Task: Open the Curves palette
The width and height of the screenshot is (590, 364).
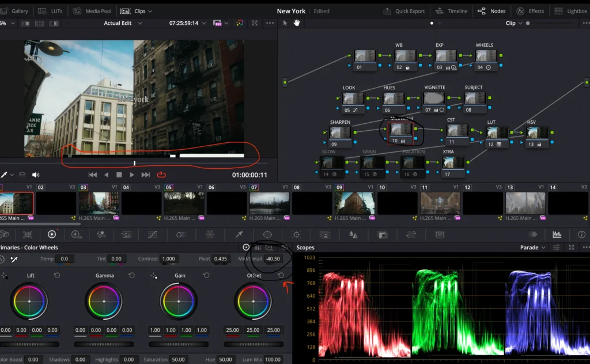Action: 153,234
